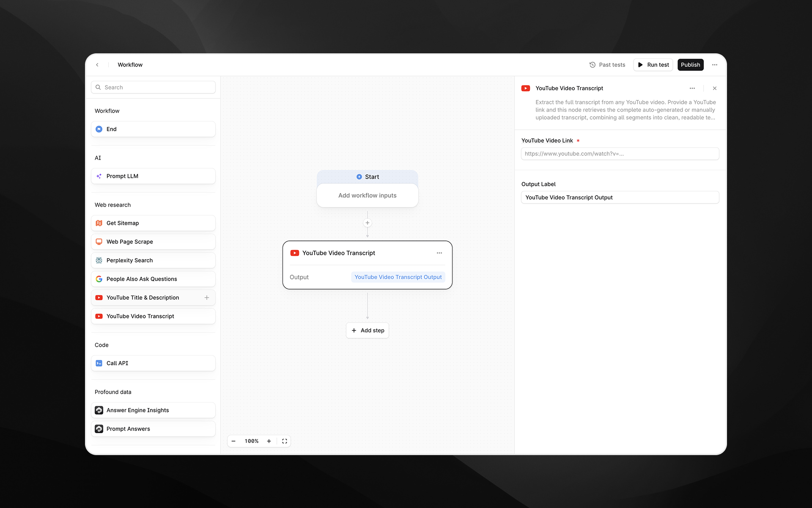Screen dimensions: 812x508
Task: Click the Prompt LLM sparkle icon
Action: tap(99, 176)
